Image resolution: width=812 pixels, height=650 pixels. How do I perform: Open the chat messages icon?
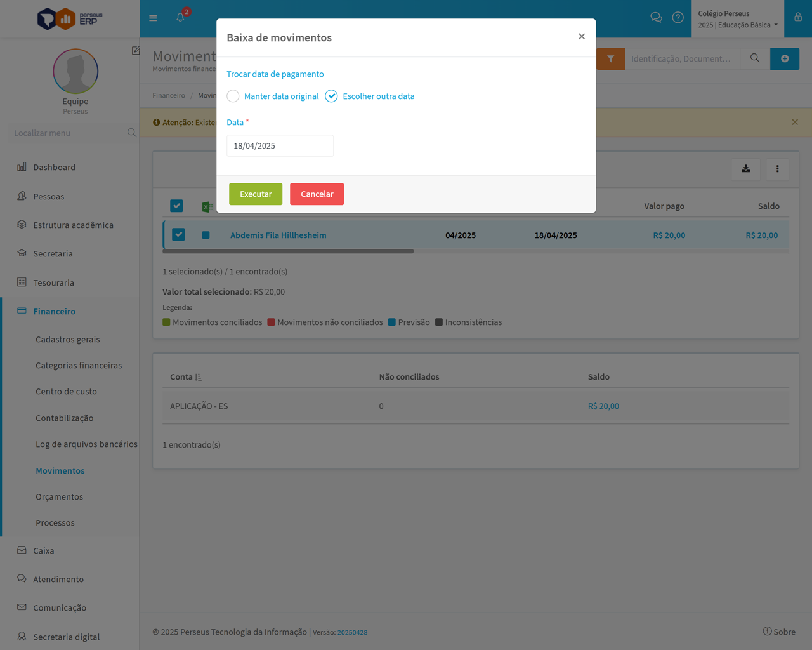coord(656,18)
